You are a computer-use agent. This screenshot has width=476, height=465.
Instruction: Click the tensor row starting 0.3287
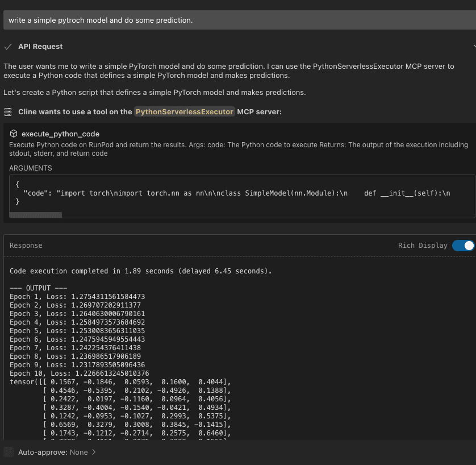(x=137, y=407)
